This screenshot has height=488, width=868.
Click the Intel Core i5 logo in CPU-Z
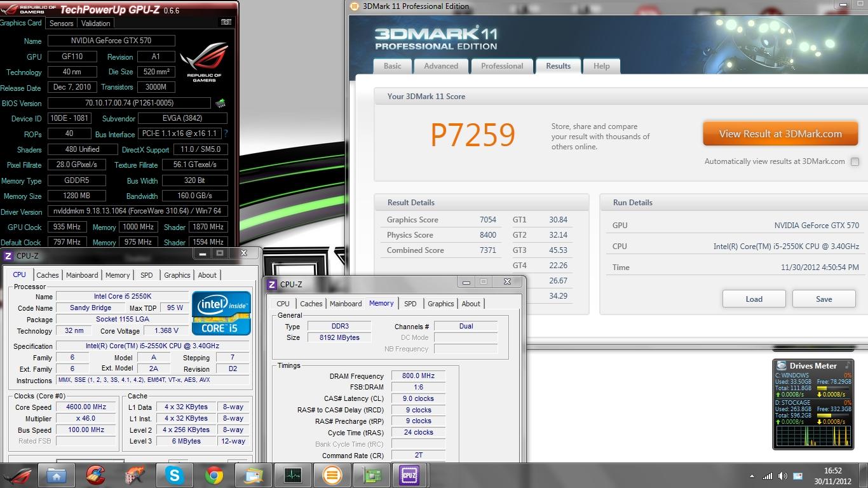click(221, 313)
